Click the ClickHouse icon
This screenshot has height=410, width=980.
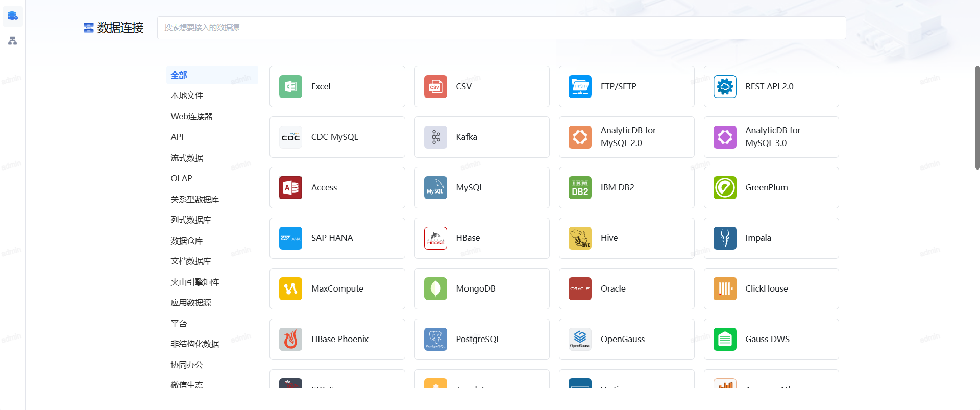pos(725,288)
